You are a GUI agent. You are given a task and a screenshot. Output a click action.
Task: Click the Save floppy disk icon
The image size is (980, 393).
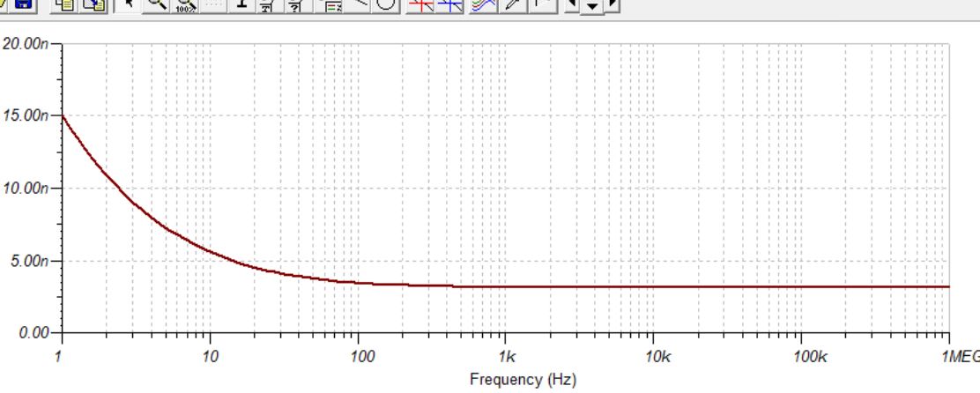[x=23, y=4]
